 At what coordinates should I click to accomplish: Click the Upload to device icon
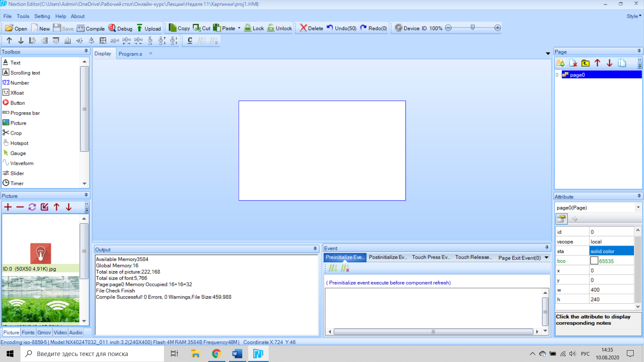click(x=149, y=28)
